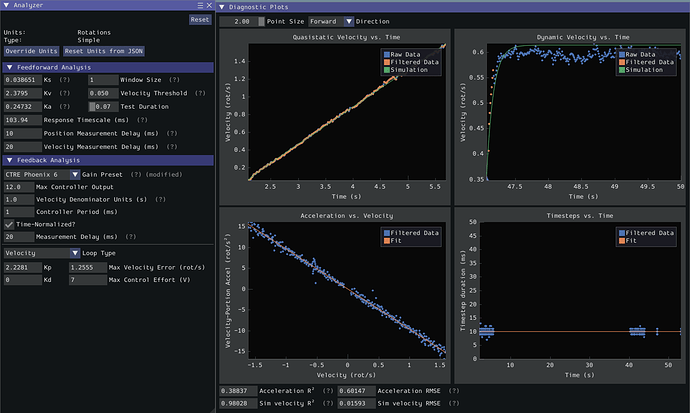Click the Sim velocity R² value field

tap(238, 403)
